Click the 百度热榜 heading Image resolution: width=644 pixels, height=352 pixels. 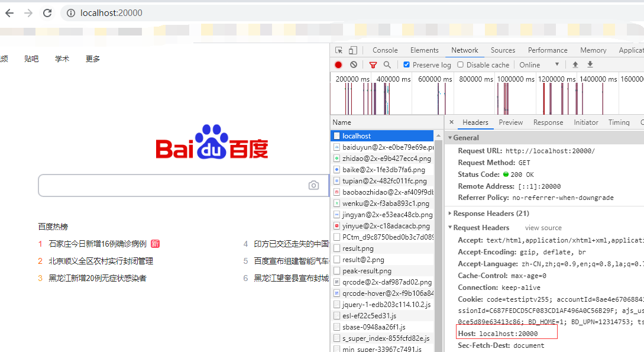tap(53, 227)
